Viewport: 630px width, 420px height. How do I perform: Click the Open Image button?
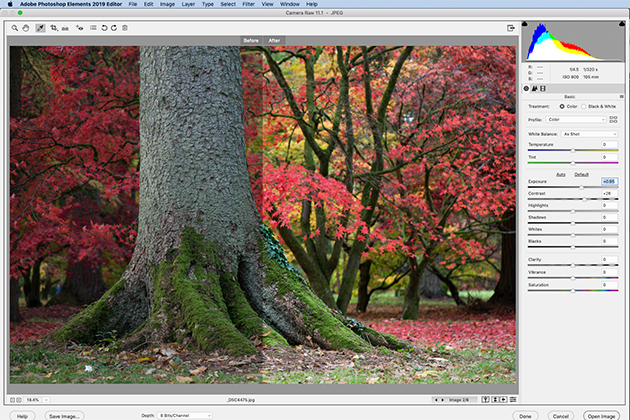pyautogui.click(x=601, y=416)
